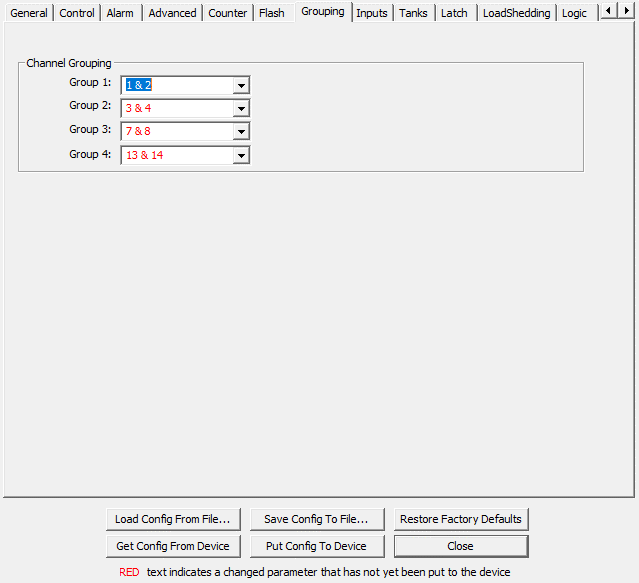Viewport: 639px width, 583px height.
Task: Select the Advanced tab
Action: (x=172, y=13)
